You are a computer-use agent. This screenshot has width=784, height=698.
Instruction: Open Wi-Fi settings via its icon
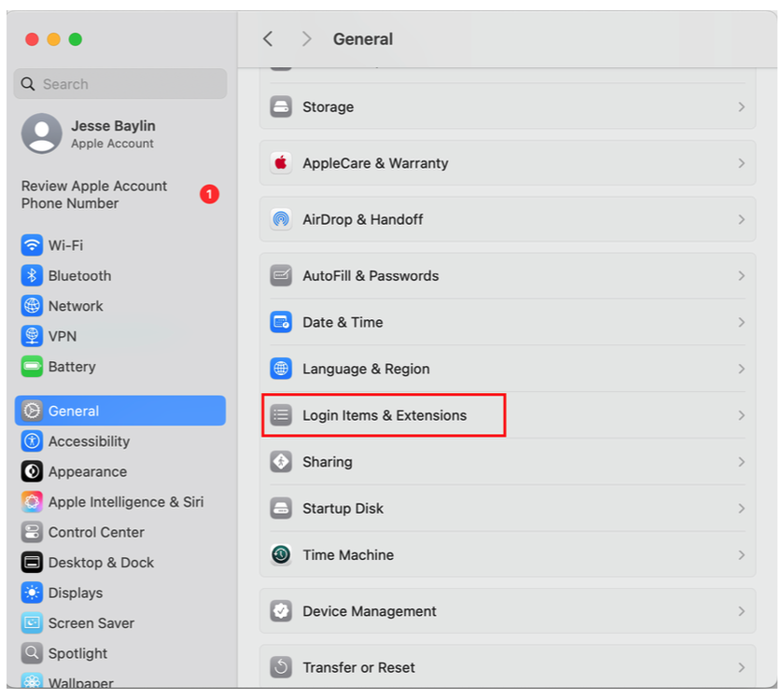[32, 245]
